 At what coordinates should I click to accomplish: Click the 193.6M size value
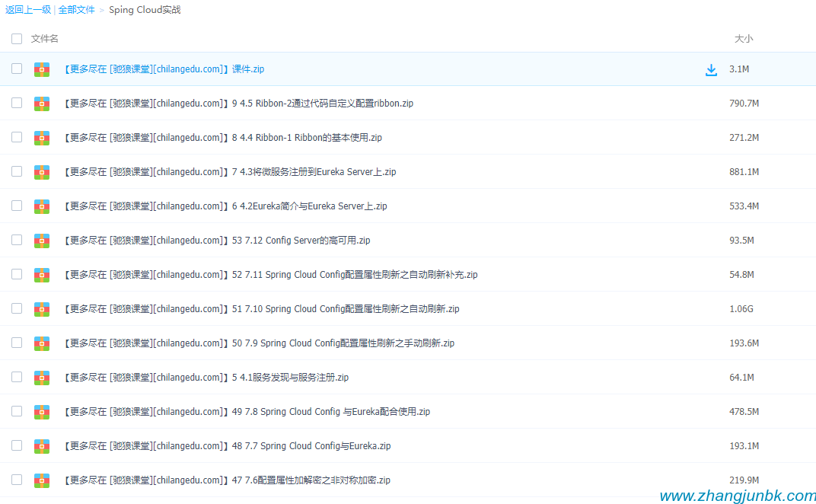pyautogui.click(x=744, y=343)
